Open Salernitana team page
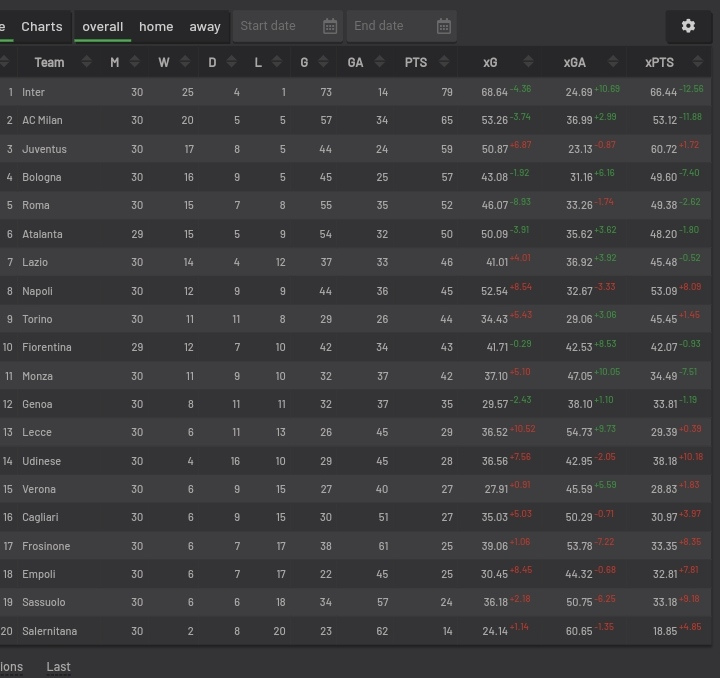 click(x=50, y=631)
